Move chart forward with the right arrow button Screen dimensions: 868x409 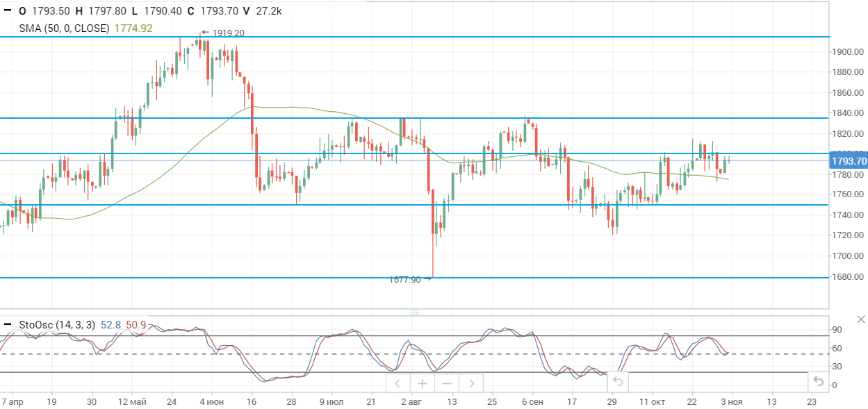pyautogui.click(x=470, y=383)
